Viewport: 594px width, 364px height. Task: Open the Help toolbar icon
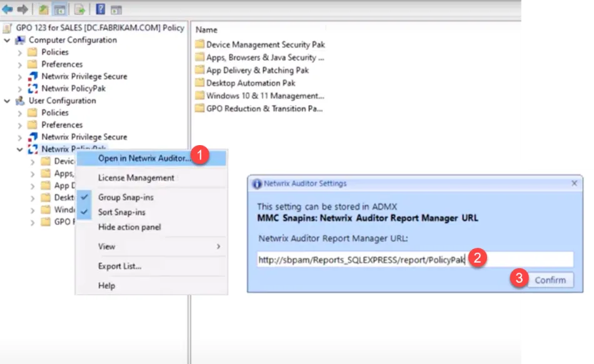pyautogui.click(x=100, y=9)
